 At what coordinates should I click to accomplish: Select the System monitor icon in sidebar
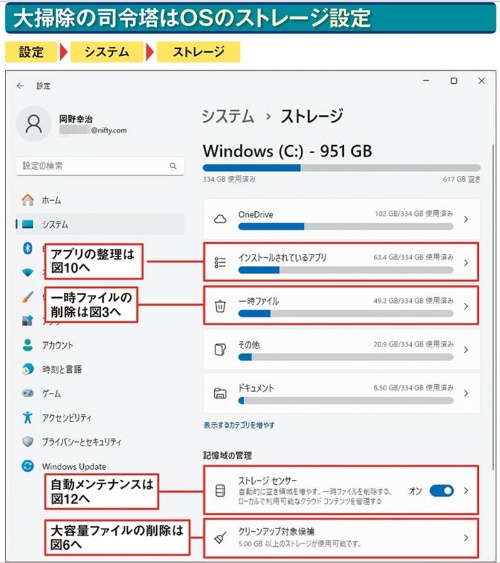[x=28, y=224]
